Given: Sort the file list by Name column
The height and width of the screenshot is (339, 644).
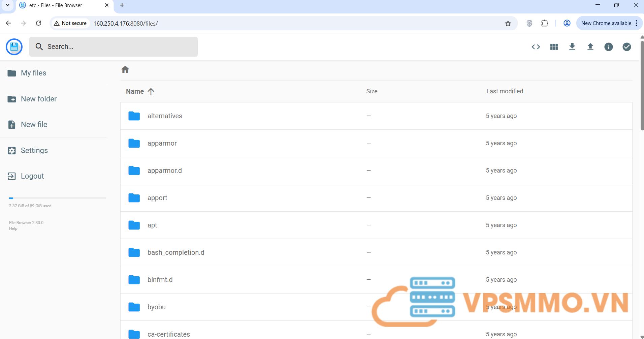Looking at the screenshot, I should tap(135, 91).
